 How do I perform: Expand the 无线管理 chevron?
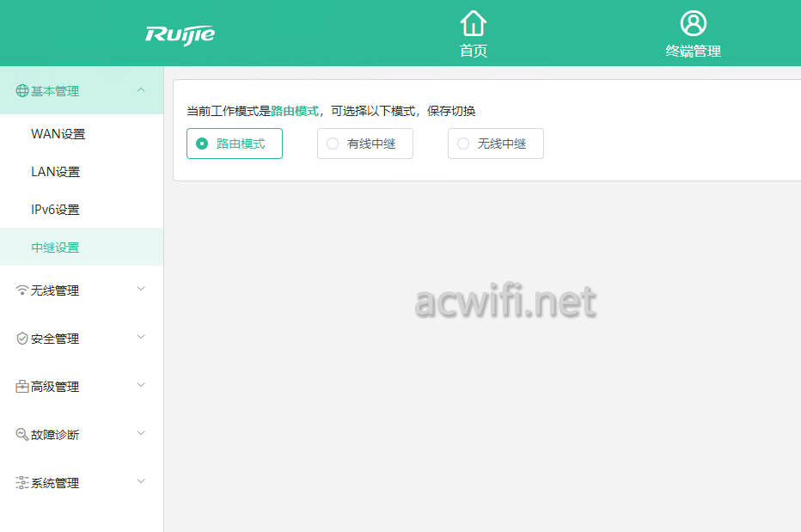pyautogui.click(x=141, y=289)
